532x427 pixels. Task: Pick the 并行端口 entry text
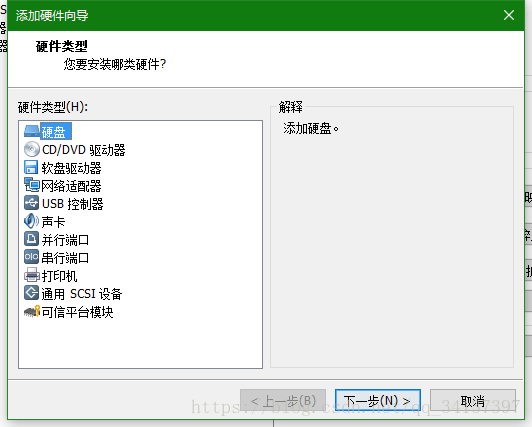click(x=65, y=240)
